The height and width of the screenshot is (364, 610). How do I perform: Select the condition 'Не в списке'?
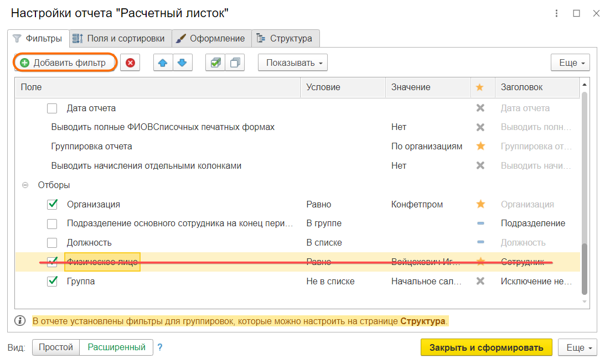(330, 281)
